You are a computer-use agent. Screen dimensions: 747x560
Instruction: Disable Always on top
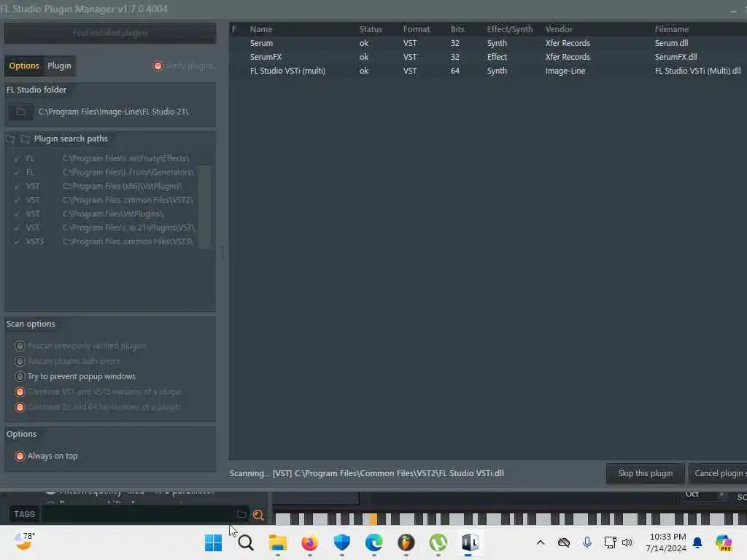pyautogui.click(x=20, y=456)
